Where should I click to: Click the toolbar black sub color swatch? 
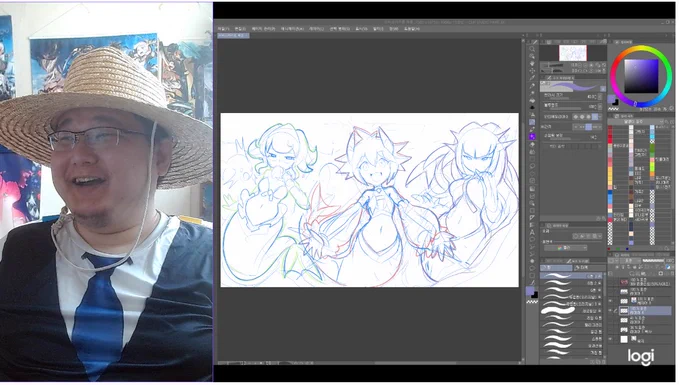(x=535, y=295)
